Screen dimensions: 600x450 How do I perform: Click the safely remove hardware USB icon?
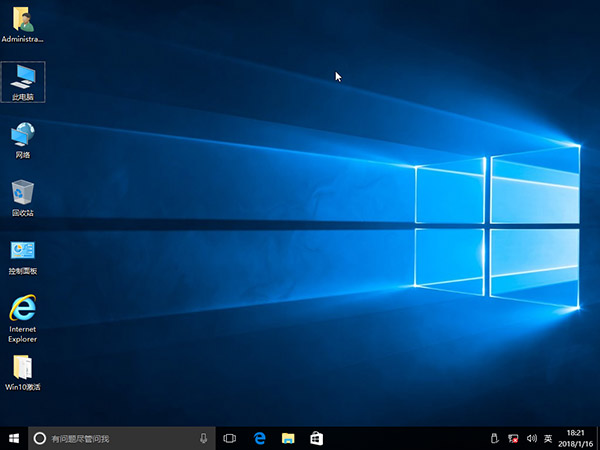495,438
